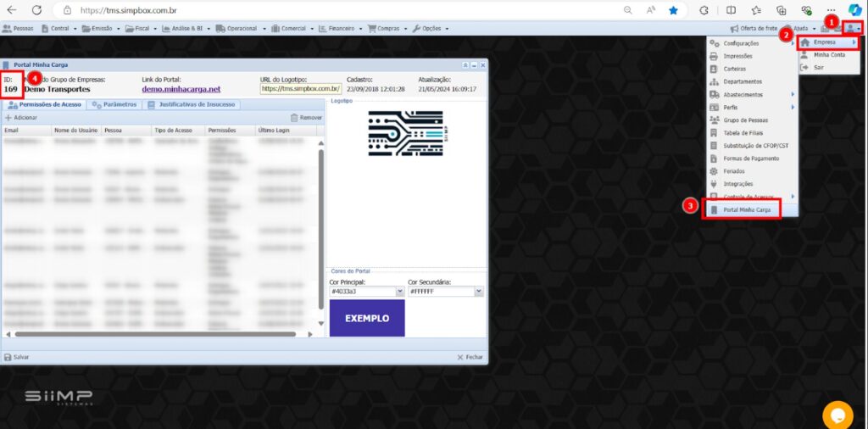Open browser Settings and more ellipsis

[831, 10]
